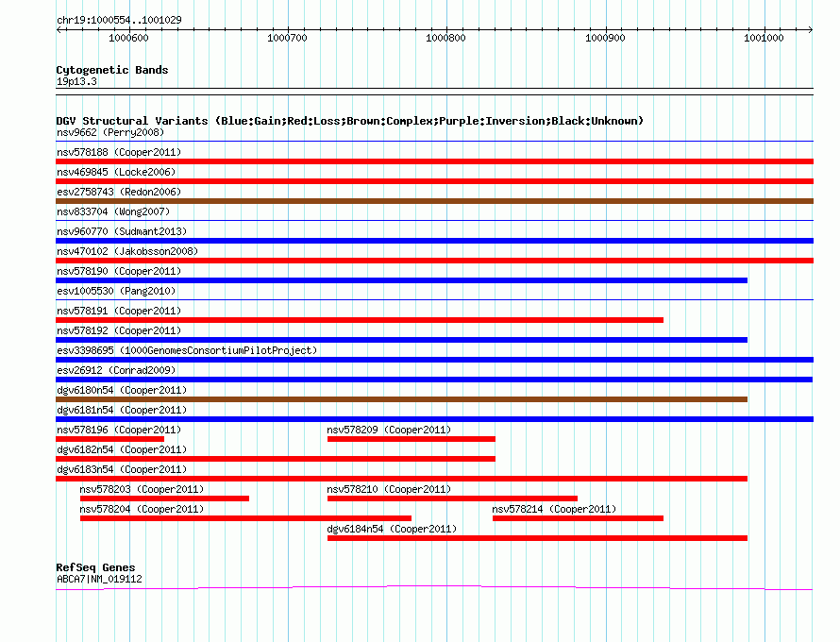Screen dimensions: 840x642
Task: Click the dgv6183n54 (Cooper2011) label
Action: [122, 469]
